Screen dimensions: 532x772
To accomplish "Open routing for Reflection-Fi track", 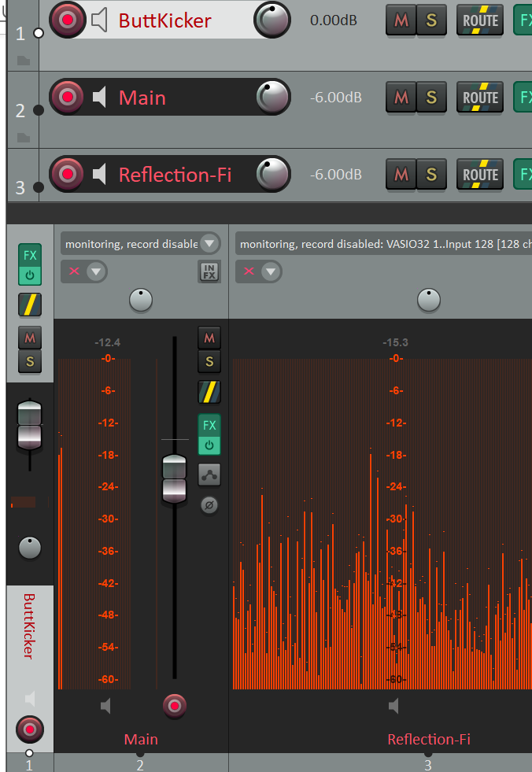I will tap(480, 174).
